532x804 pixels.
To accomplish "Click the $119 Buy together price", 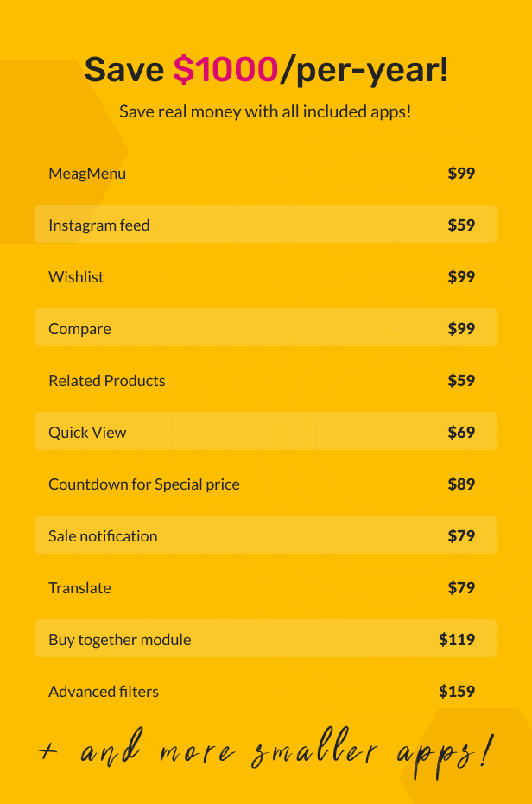I will pos(457,640).
